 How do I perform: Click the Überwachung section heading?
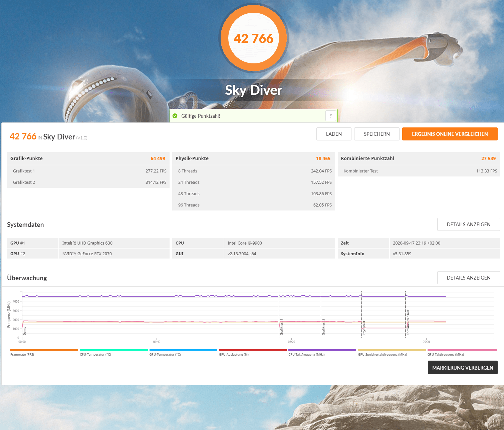coord(27,278)
